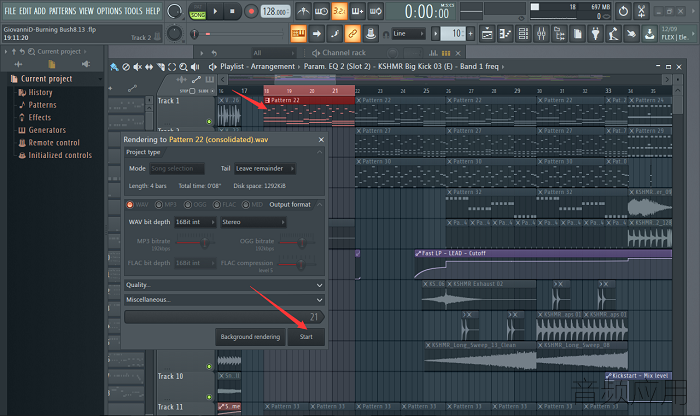Click the red Record button
Screen dimensions: 700x416
coord(251,11)
